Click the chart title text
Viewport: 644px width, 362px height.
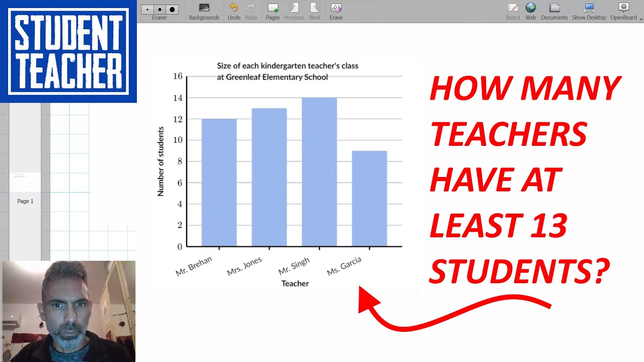pyautogui.click(x=287, y=71)
